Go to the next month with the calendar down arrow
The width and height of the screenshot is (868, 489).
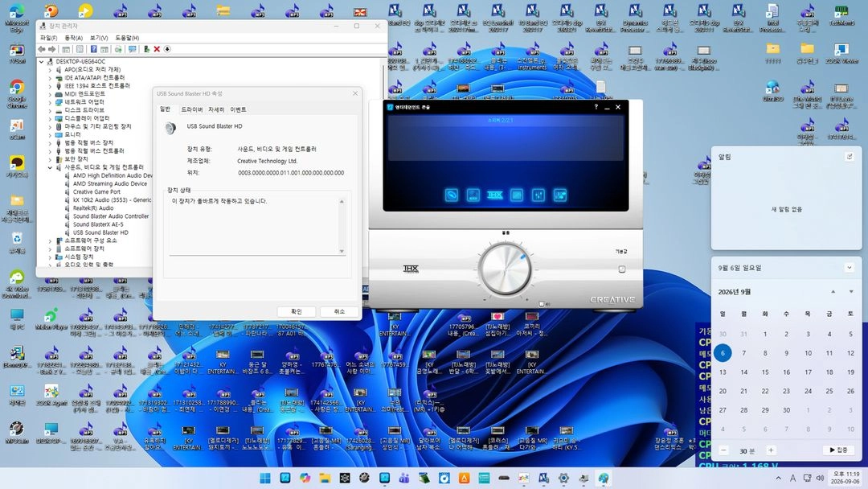tap(851, 291)
